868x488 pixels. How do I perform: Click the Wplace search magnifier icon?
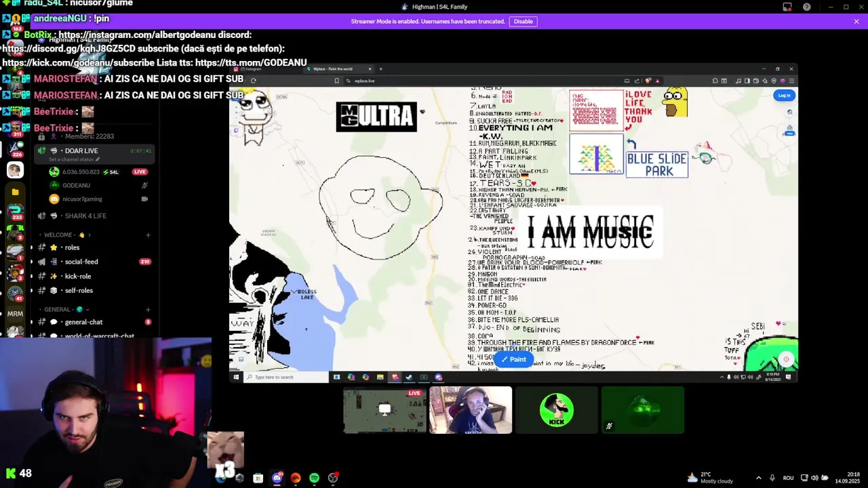[x=789, y=113]
